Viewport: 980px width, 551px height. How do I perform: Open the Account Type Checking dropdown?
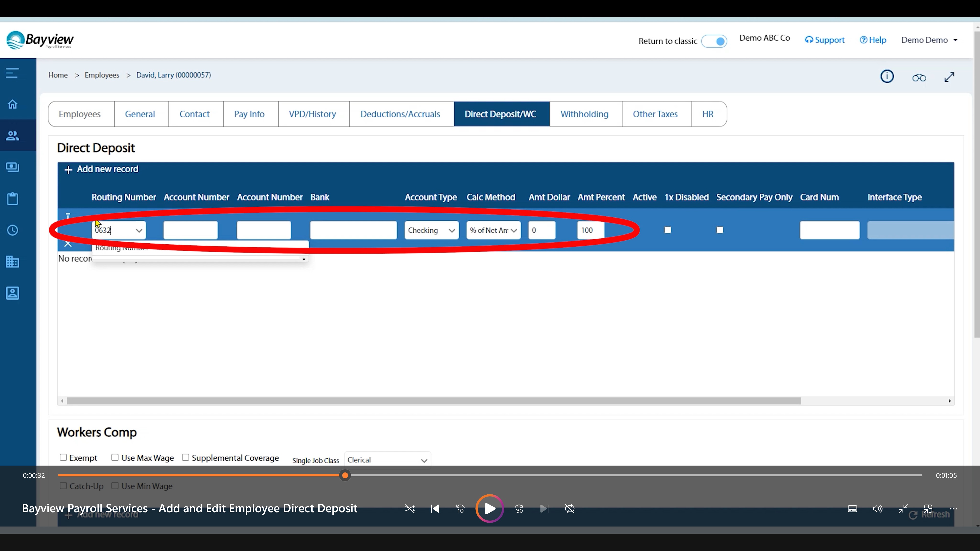coord(431,230)
